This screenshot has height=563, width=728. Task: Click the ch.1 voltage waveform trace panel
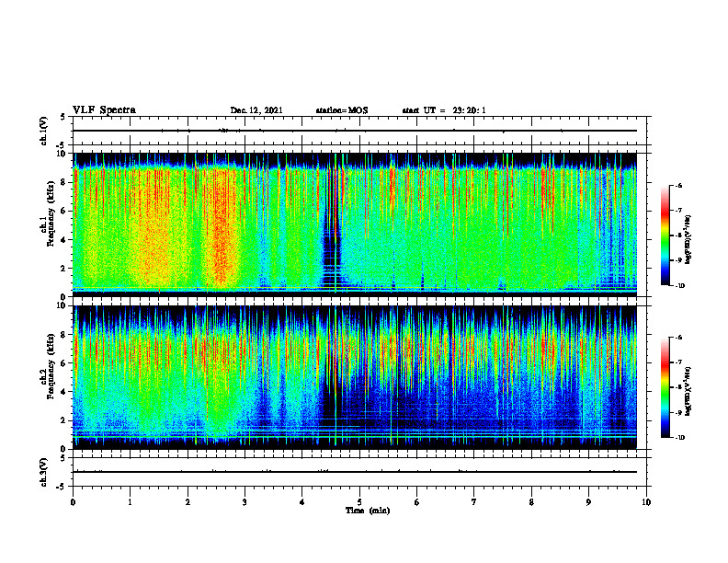click(359, 131)
